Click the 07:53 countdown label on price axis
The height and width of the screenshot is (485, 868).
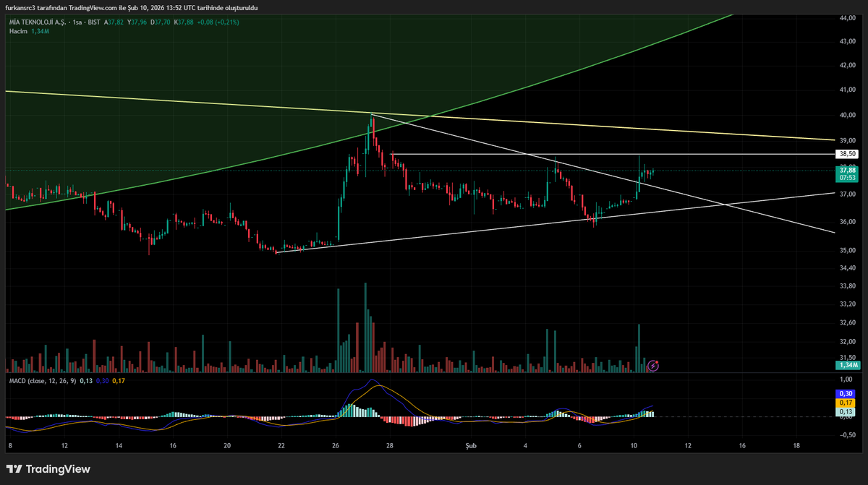point(848,178)
